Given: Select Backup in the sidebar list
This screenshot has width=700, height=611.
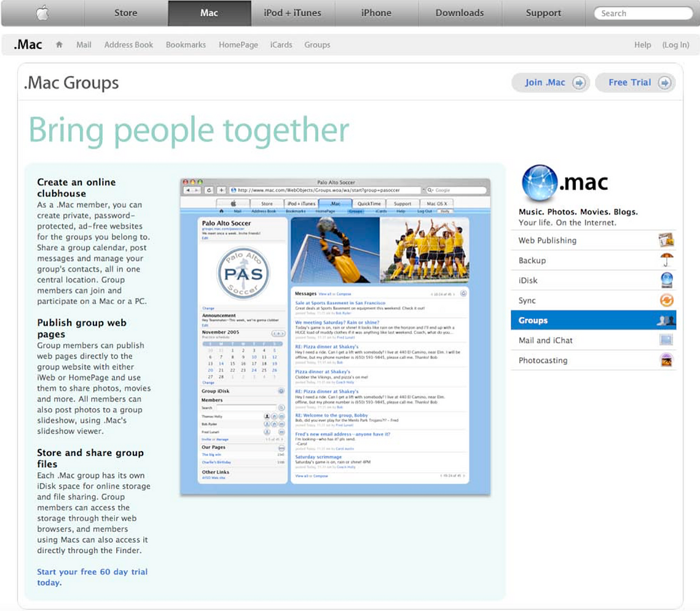Looking at the screenshot, I should pos(593,261).
